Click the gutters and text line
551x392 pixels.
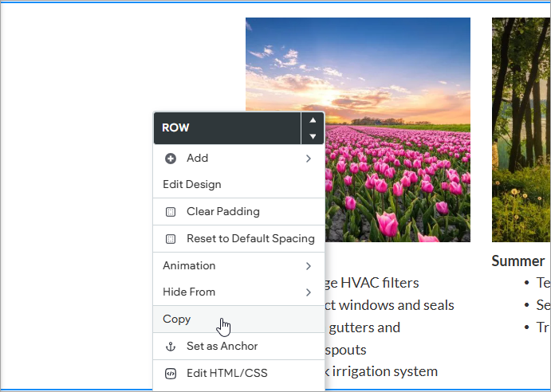(x=367, y=327)
